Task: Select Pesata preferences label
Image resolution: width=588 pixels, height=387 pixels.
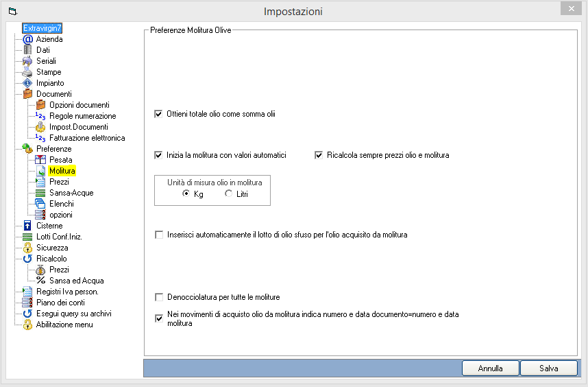Action: pyautogui.click(x=61, y=160)
